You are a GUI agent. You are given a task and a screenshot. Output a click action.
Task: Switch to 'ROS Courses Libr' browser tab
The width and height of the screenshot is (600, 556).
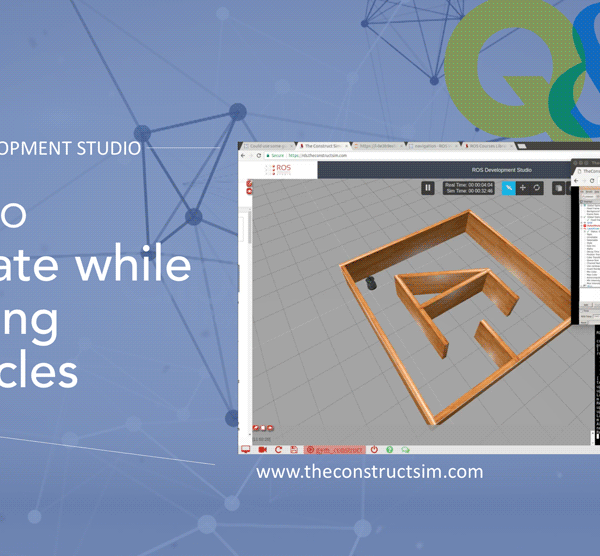[x=487, y=146]
